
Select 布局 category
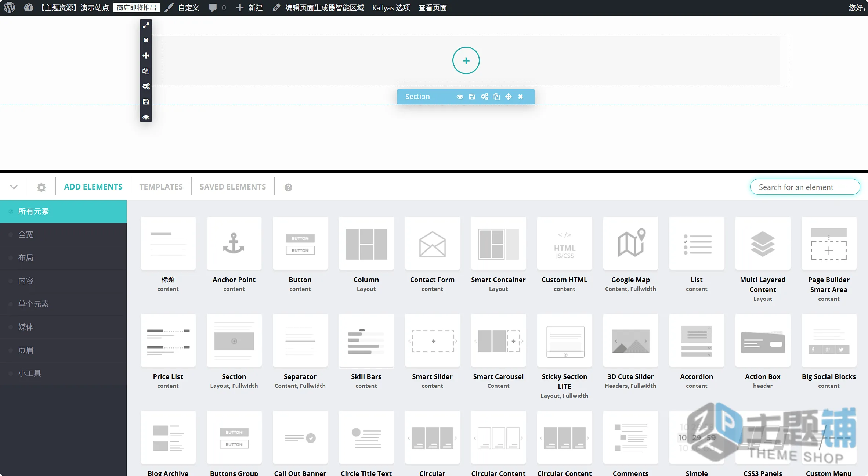[x=63, y=257]
